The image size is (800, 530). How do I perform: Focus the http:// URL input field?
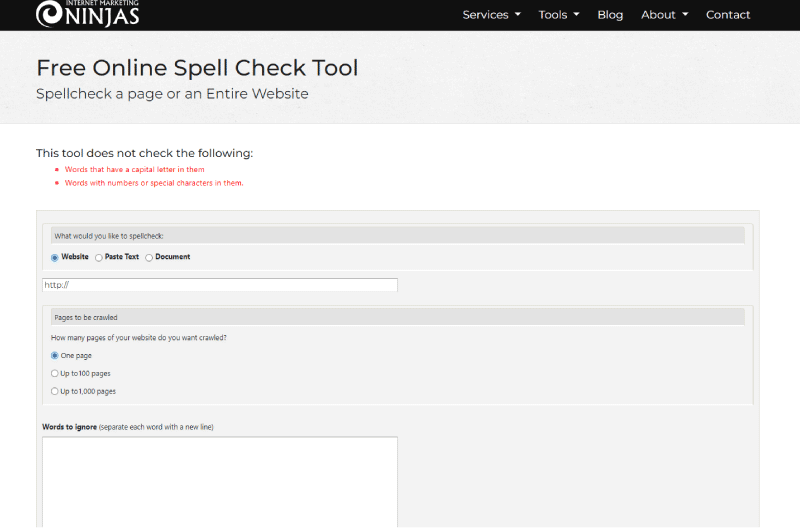pos(219,285)
